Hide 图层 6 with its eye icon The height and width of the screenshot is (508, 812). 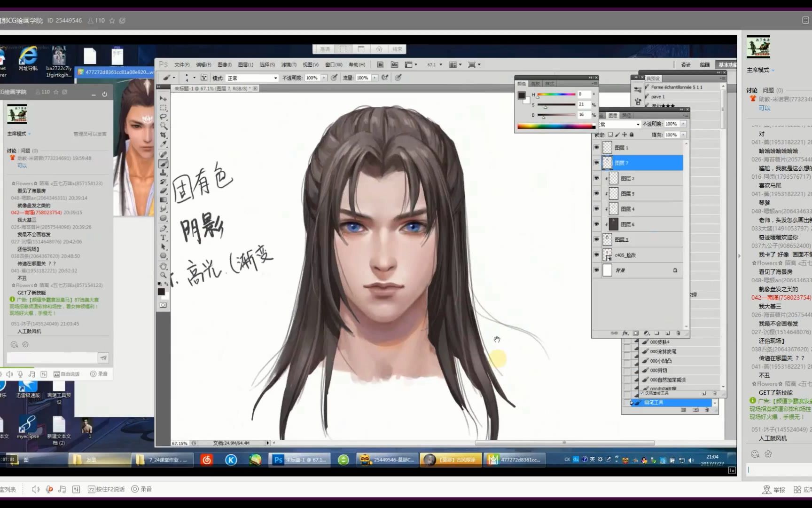tap(596, 224)
